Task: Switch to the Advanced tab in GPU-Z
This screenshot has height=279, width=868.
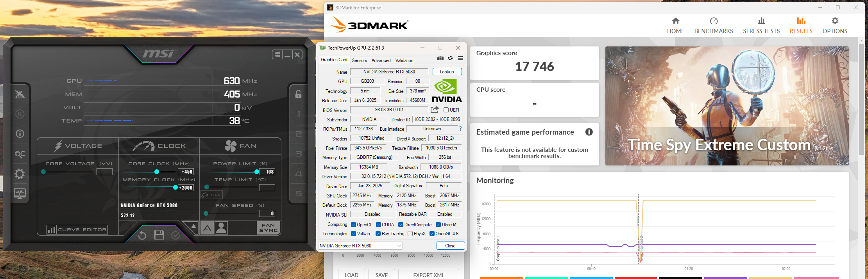Action: point(381,60)
